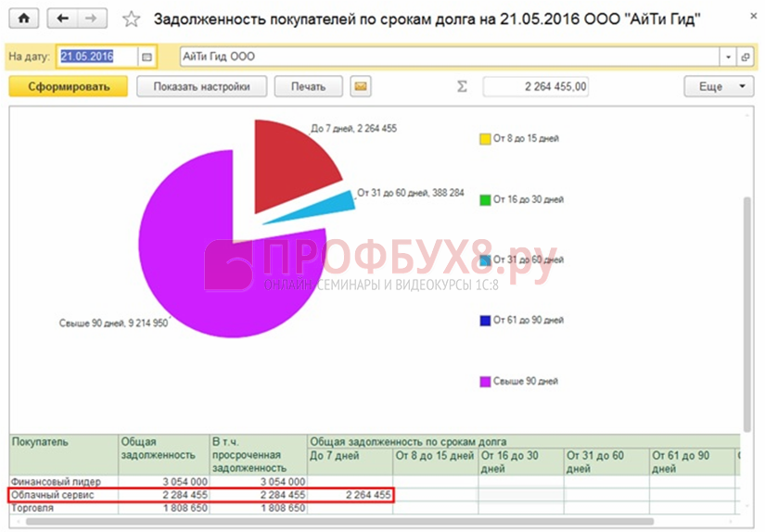Open the organization card with the small square icon
Screen dimensions: 765x532
(745, 57)
